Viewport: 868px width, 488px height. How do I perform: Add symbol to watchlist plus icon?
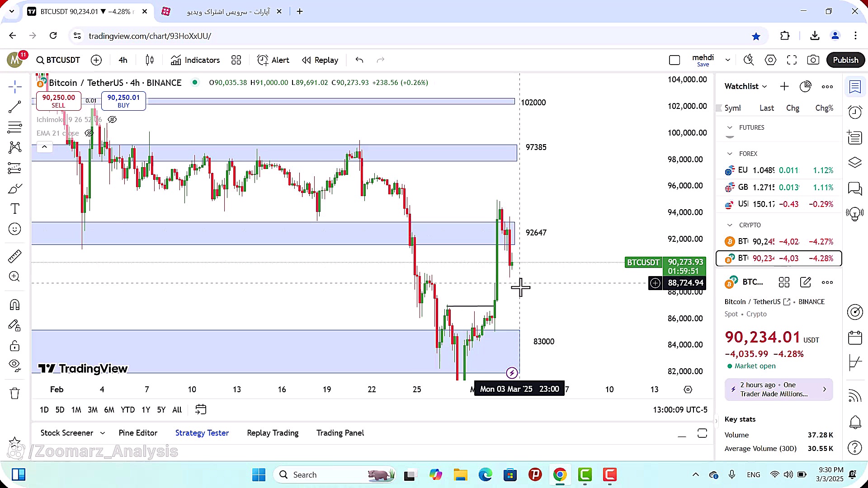click(x=784, y=86)
